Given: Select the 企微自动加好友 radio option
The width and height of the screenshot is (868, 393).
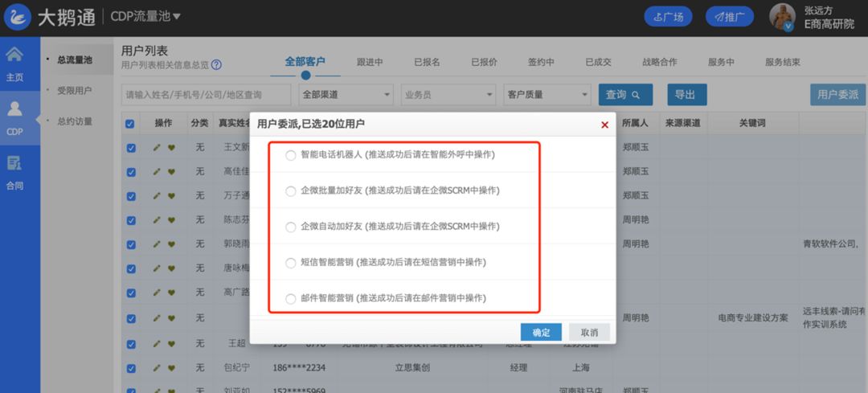Looking at the screenshot, I should (x=291, y=227).
